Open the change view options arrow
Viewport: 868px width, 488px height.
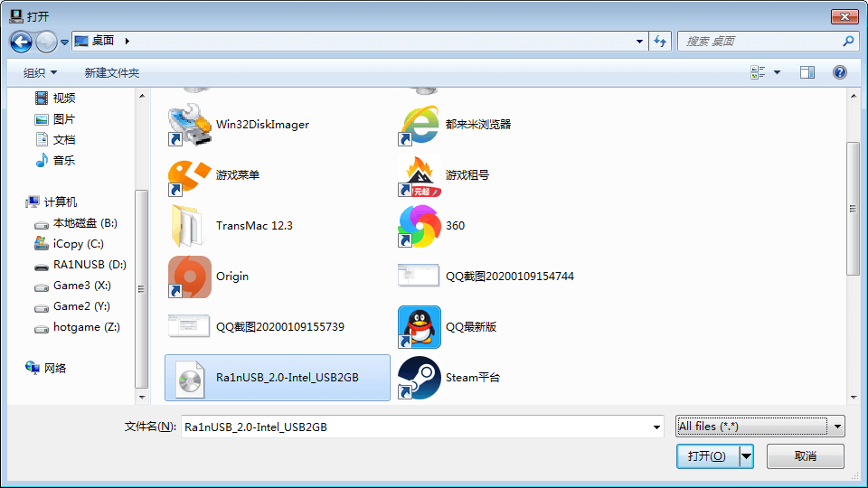pos(777,72)
